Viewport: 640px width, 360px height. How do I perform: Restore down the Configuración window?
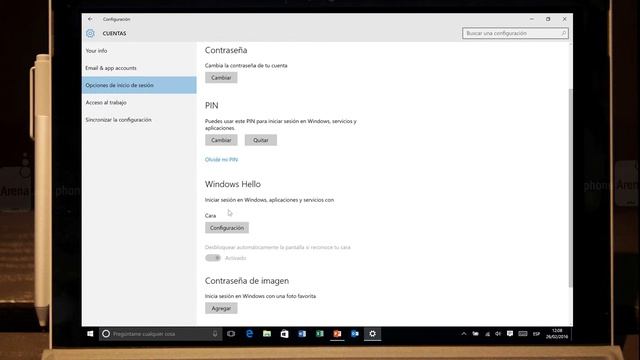[x=548, y=19]
